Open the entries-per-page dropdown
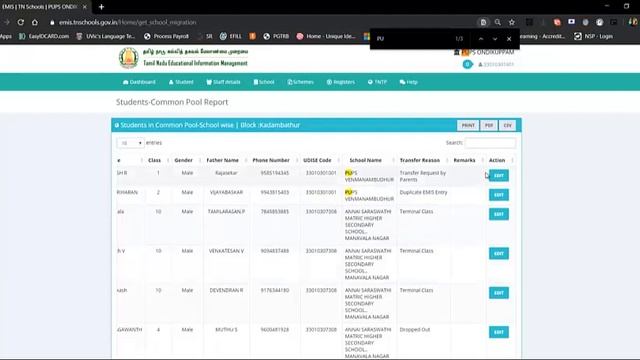The image size is (640, 360). coord(130,143)
